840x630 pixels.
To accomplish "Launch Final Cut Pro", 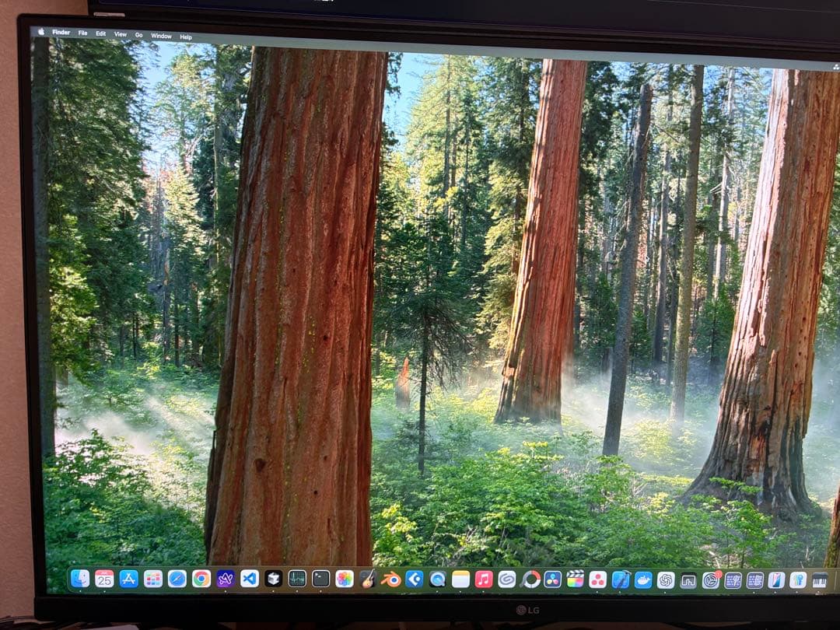I will click(x=576, y=579).
